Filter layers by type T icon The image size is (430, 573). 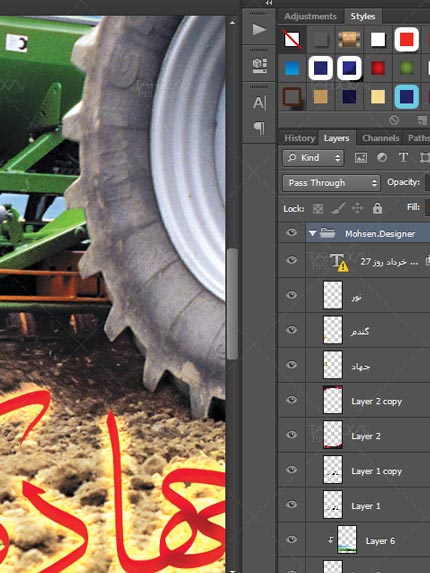point(403,158)
